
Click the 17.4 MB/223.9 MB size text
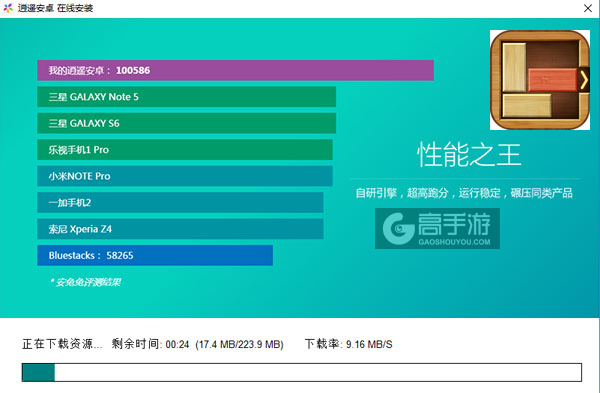[240, 344]
